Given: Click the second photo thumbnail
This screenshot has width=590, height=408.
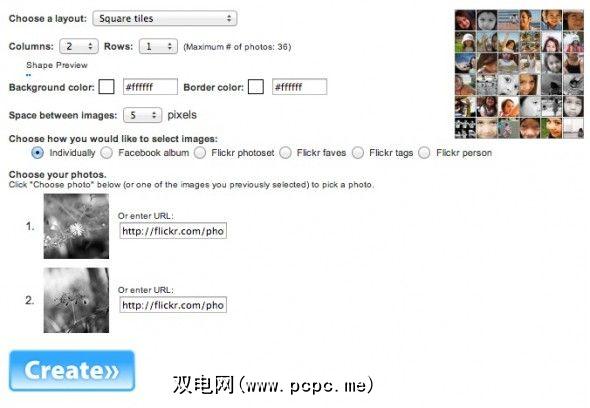Looking at the screenshot, I should pos(76,300).
